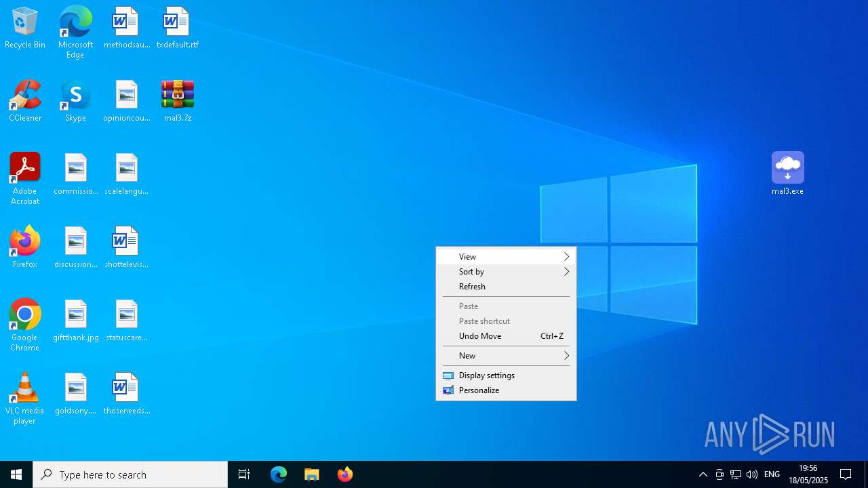
Task: Select the discussion... image file icon
Action: pyautogui.click(x=76, y=248)
